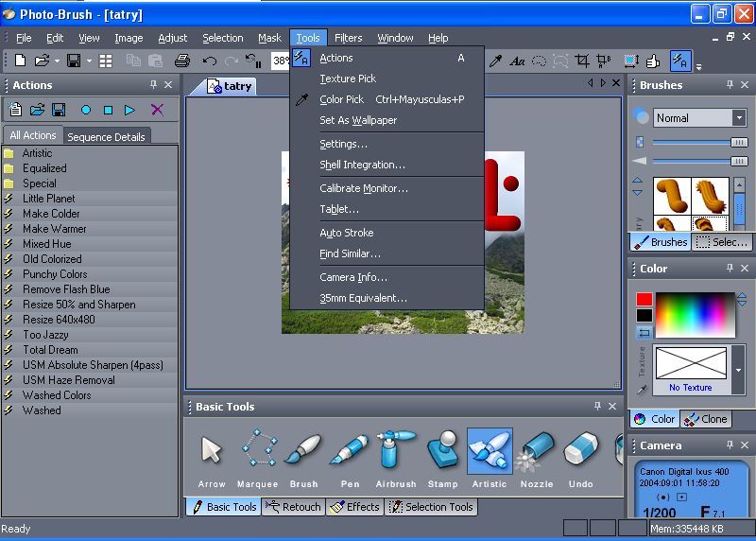Click the Stop recording square button
Image resolution: width=756 pixels, height=541 pixels.
(108, 110)
